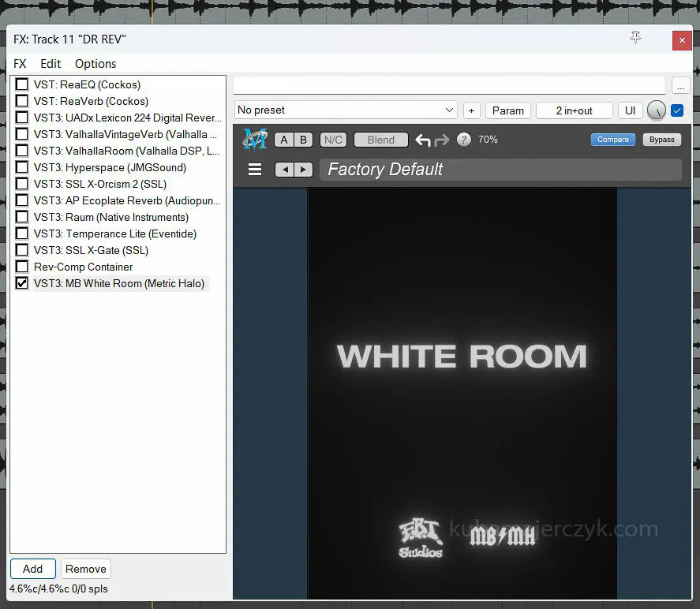700x609 pixels.
Task: Open the 2 in+out routing selector
Action: (574, 110)
